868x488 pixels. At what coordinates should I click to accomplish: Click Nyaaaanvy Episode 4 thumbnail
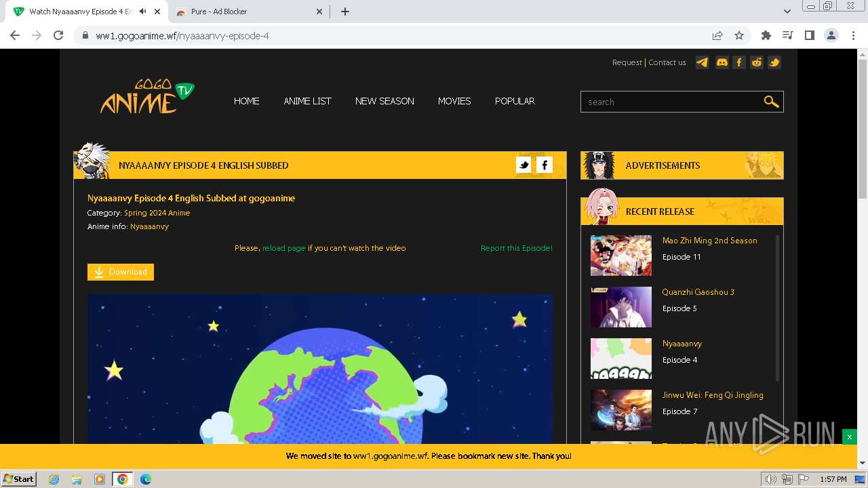(621, 359)
